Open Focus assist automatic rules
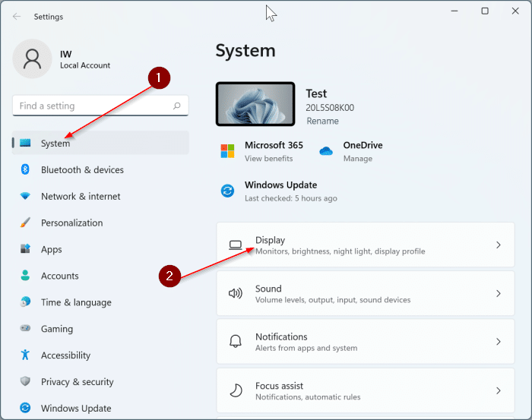The height and width of the screenshot is (420, 532). [366, 390]
